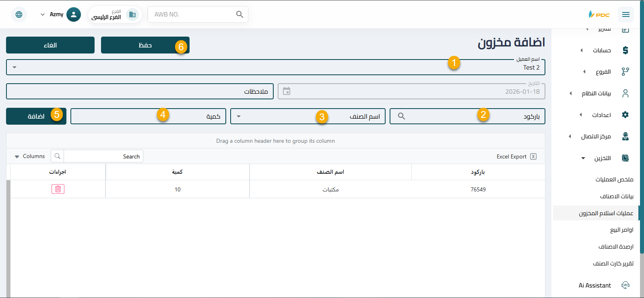Click the Excel export icon
The image size is (644, 298).
(533, 156)
